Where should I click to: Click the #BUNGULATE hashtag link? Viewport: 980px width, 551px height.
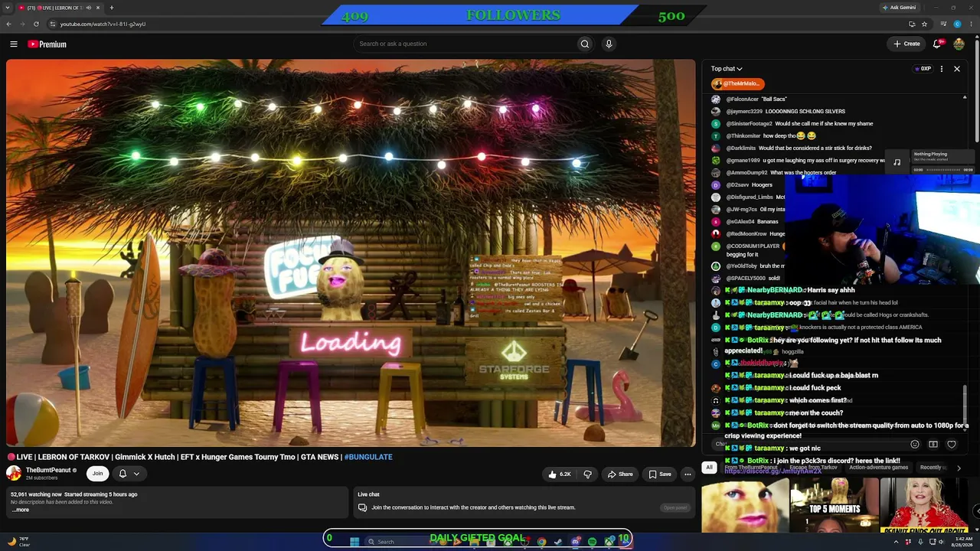(x=368, y=457)
